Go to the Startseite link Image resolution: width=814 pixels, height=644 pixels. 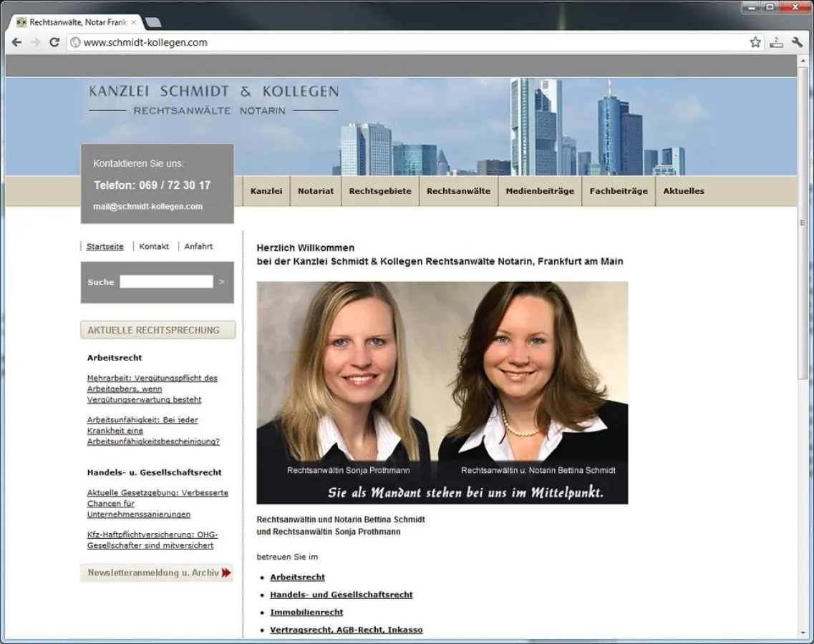pyautogui.click(x=104, y=246)
